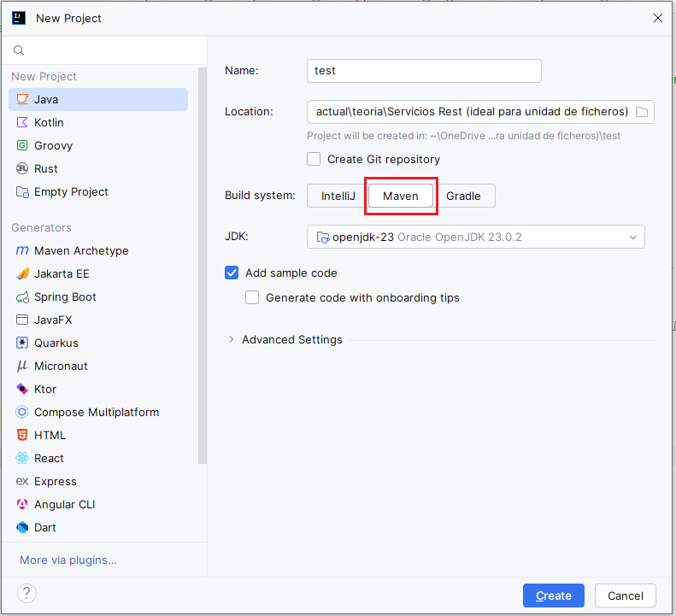Choose the Spring Boot generator icon

click(22, 297)
